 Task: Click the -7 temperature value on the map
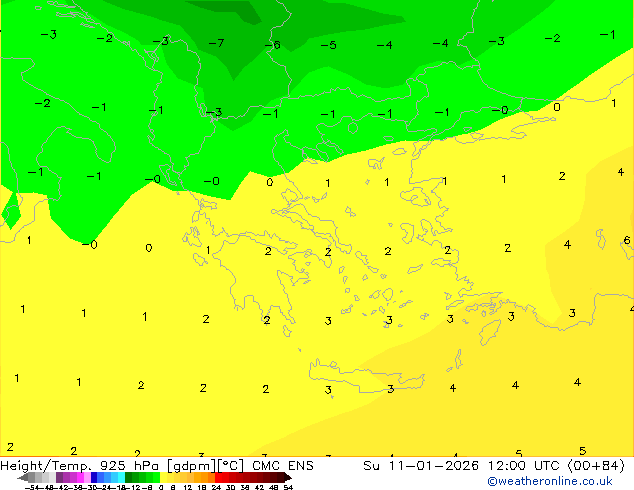(x=216, y=42)
